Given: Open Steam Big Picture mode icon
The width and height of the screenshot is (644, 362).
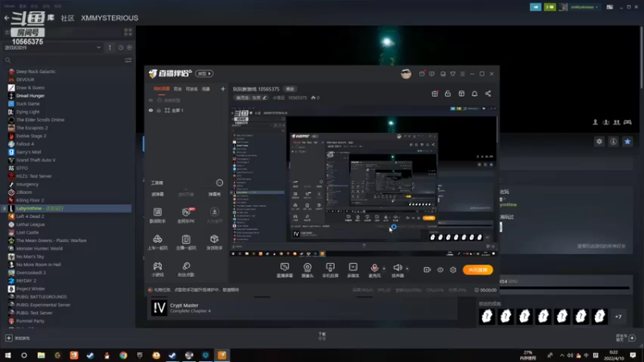Looking at the screenshot, I should [610, 7].
